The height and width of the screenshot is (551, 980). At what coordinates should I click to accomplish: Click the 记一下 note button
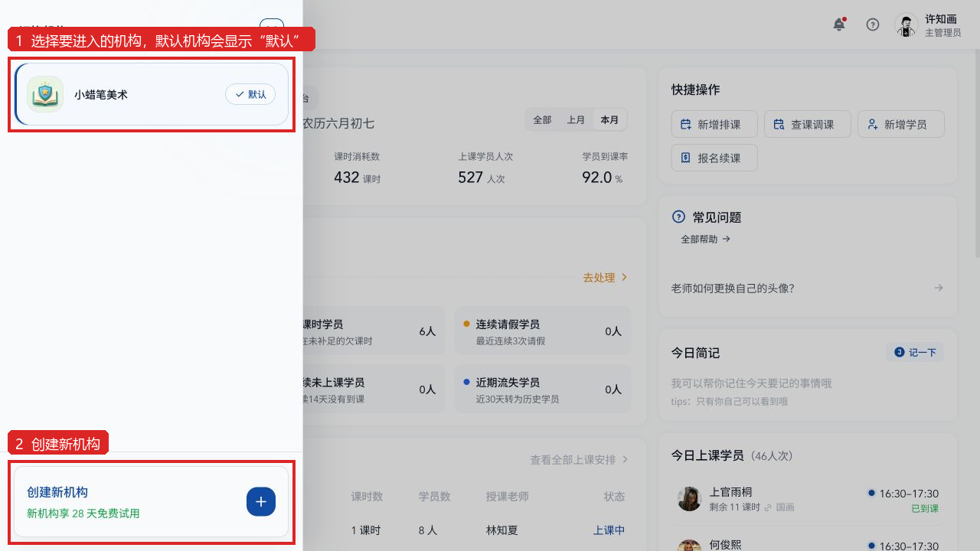click(915, 352)
